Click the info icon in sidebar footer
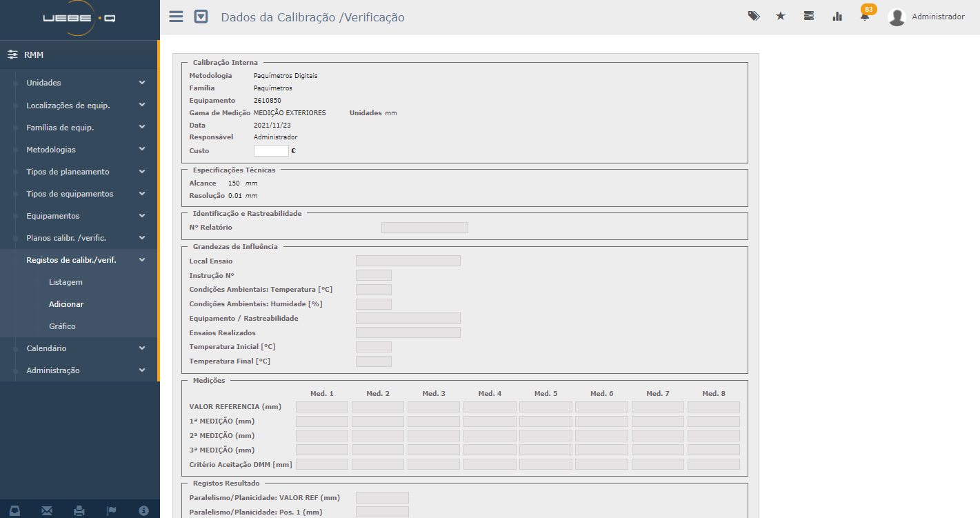 143,510
